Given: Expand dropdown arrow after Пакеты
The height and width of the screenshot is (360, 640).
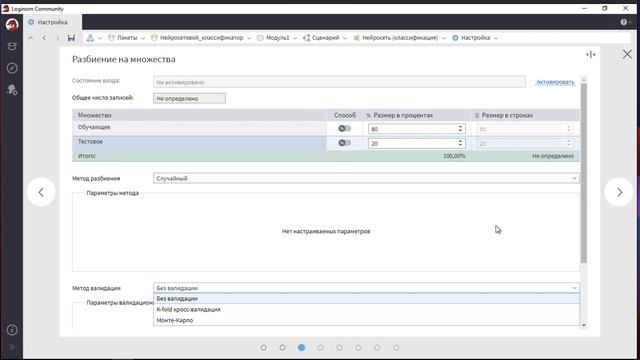Looking at the screenshot, I should (x=143, y=38).
